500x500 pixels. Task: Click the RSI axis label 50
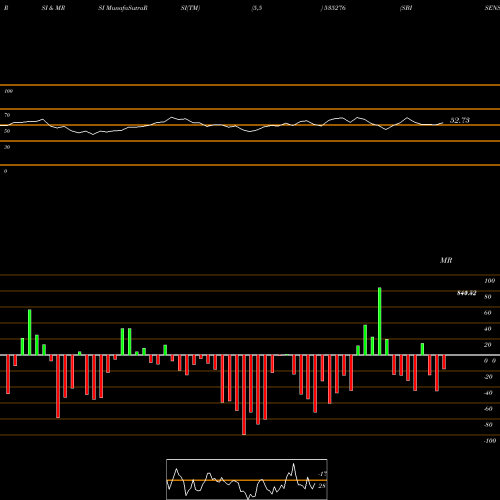pos(7,131)
